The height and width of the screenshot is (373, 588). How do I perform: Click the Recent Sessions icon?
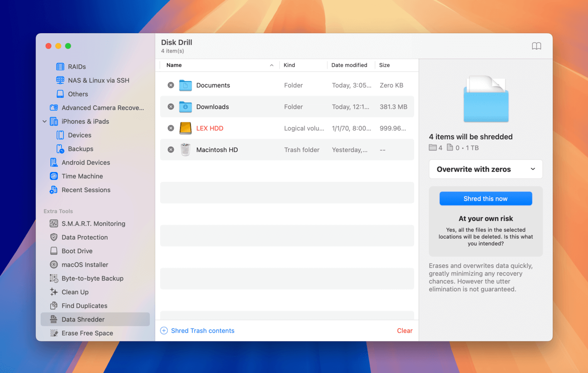[x=54, y=190]
